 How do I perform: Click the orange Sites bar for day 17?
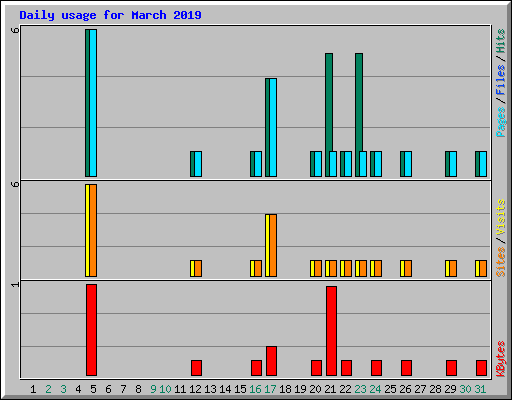click(x=273, y=245)
